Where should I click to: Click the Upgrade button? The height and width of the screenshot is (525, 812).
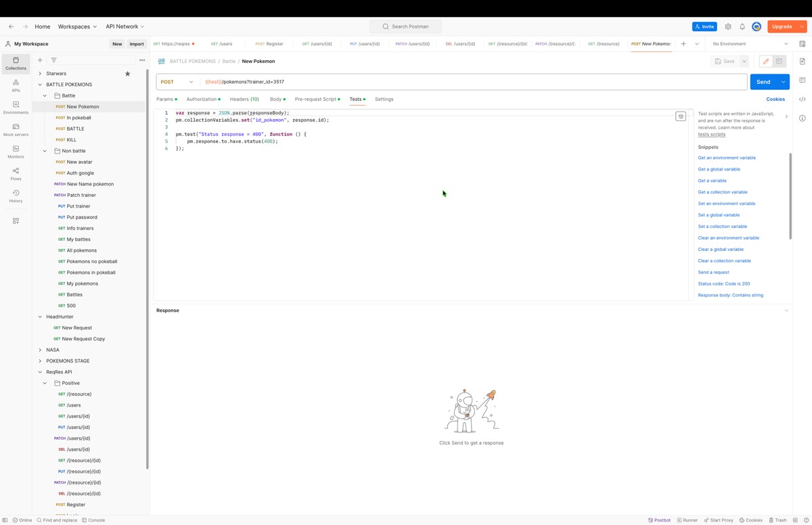pos(782,26)
